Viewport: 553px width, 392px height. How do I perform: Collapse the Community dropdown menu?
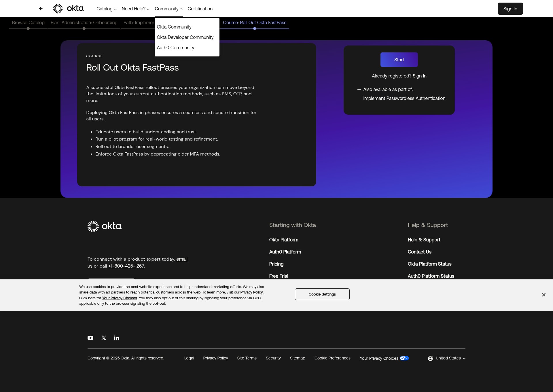point(169,9)
